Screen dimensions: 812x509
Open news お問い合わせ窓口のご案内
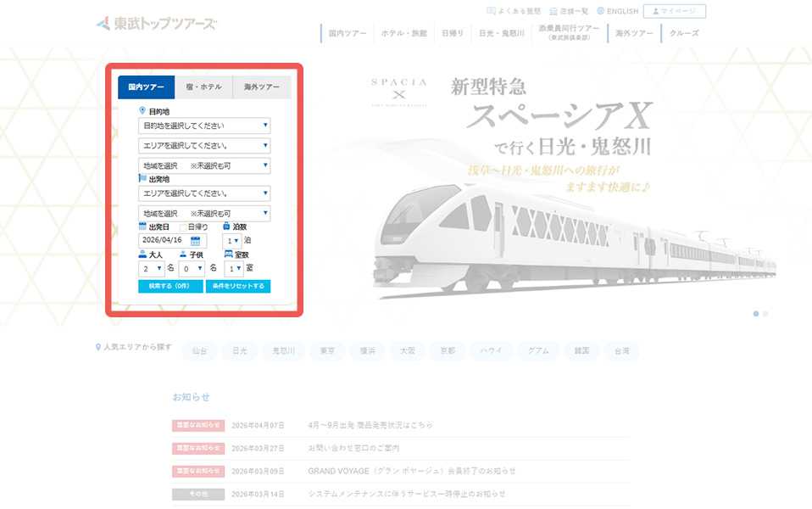353,448
